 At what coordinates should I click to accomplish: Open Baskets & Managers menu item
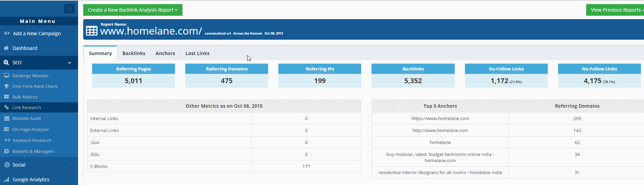33,151
